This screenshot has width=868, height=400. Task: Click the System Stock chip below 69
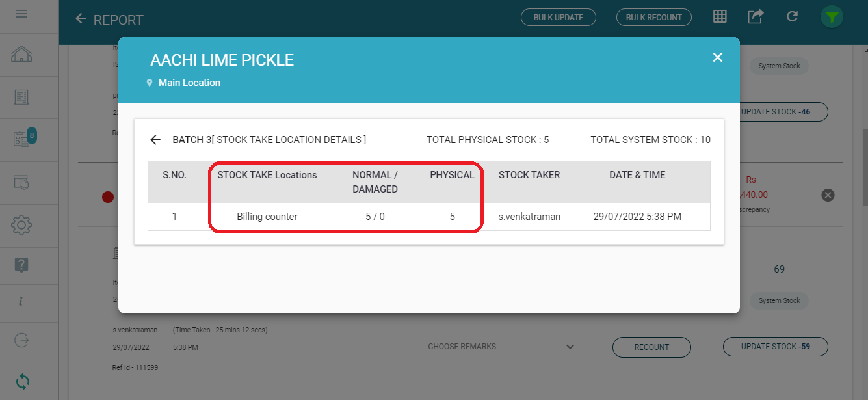point(780,300)
